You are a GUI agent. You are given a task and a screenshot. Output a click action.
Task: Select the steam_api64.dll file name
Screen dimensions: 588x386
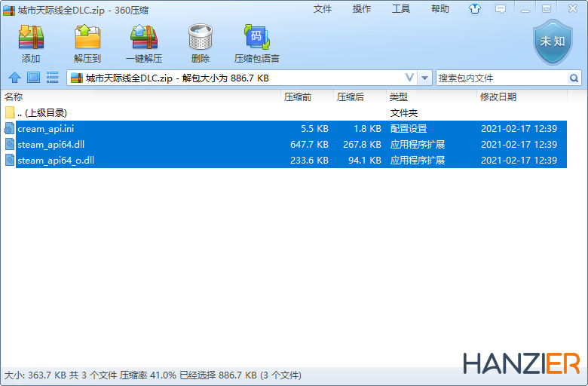51,145
